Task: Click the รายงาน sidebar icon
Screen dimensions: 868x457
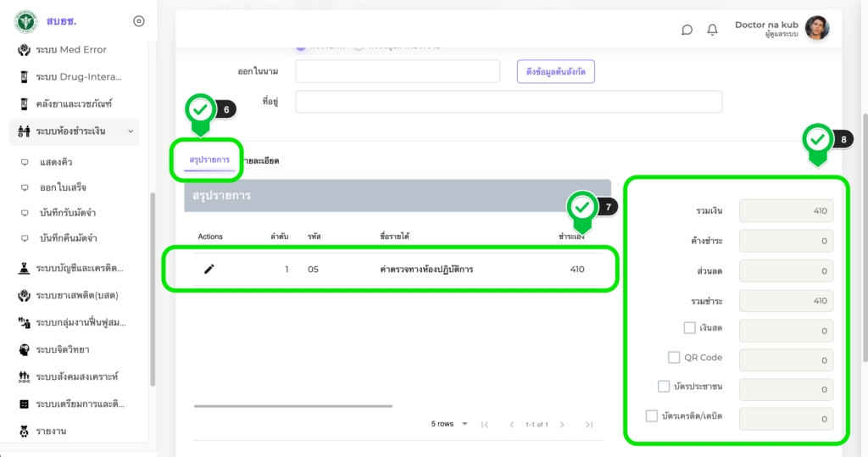Action: click(x=25, y=432)
